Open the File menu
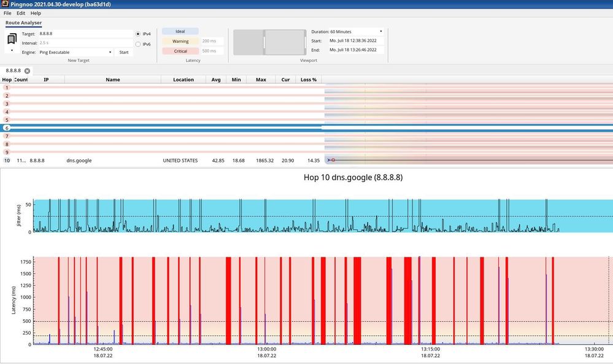This screenshot has height=364, width=613. (x=7, y=13)
